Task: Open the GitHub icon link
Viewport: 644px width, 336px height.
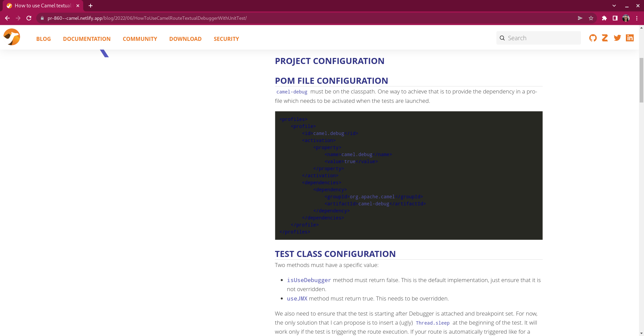Action: pyautogui.click(x=593, y=38)
